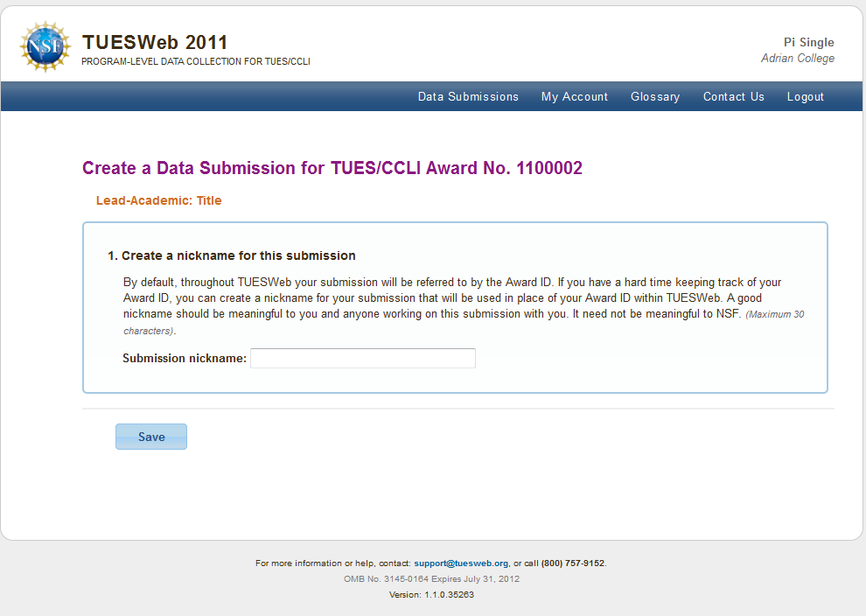This screenshot has height=616, width=866.
Task: Click the Pi Single user name
Action: coord(808,42)
